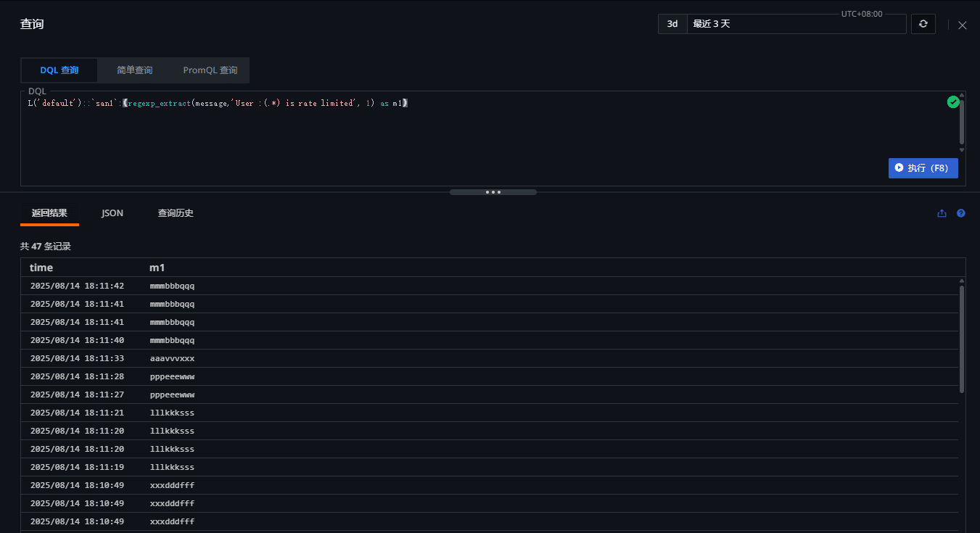Open the 最近 3 天 time range picker
980x533 pixels.
click(x=796, y=24)
